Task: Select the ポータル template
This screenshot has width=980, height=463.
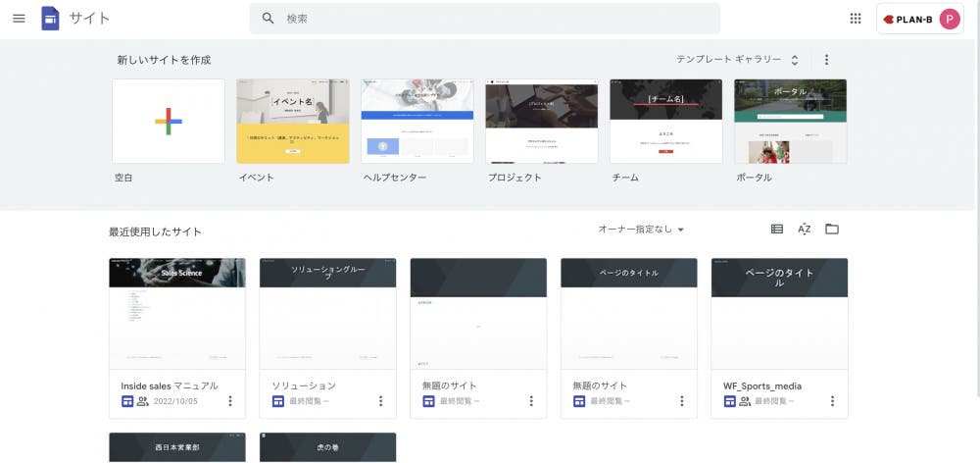Action: (790, 121)
